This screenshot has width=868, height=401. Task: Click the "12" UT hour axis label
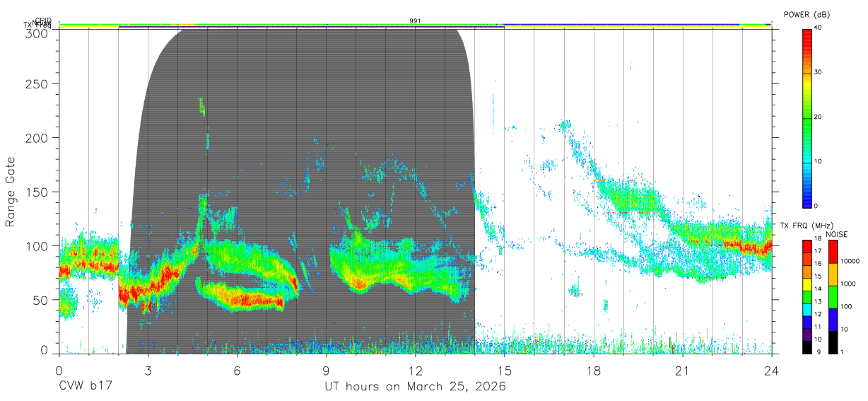(415, 371)
